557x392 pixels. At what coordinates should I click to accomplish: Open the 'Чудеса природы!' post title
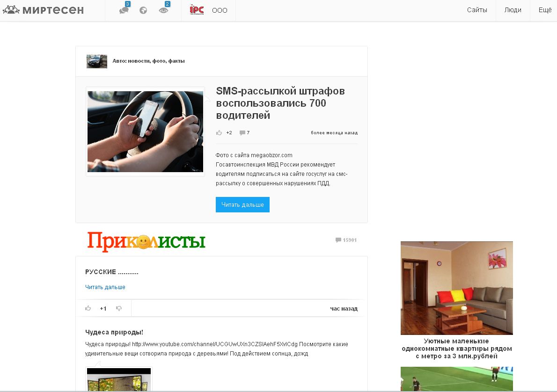click(x=114, y=332)
